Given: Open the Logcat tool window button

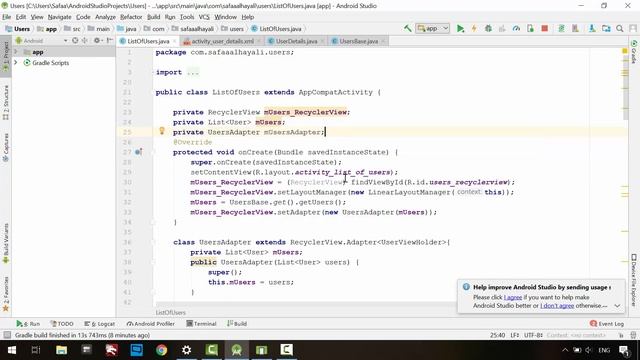Looking at the screenshot, I should click(100, 324).
